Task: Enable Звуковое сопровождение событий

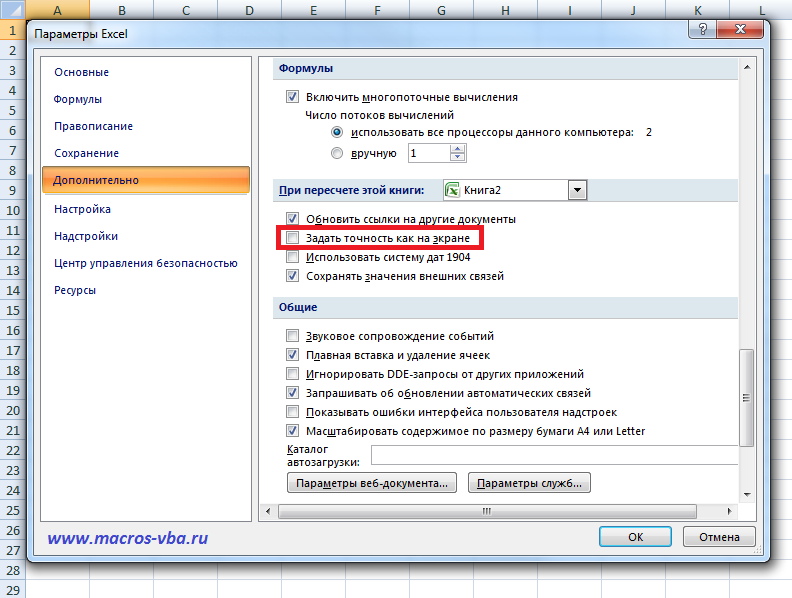Action: [292, 335]
